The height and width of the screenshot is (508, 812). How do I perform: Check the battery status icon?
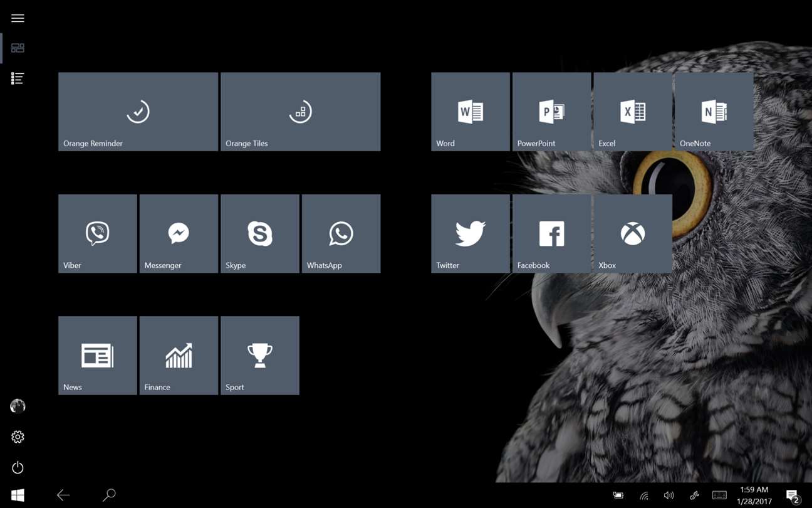point(618,495)
